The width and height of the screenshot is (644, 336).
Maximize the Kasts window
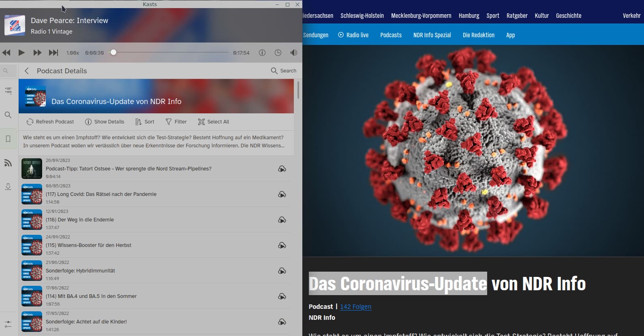287,4
